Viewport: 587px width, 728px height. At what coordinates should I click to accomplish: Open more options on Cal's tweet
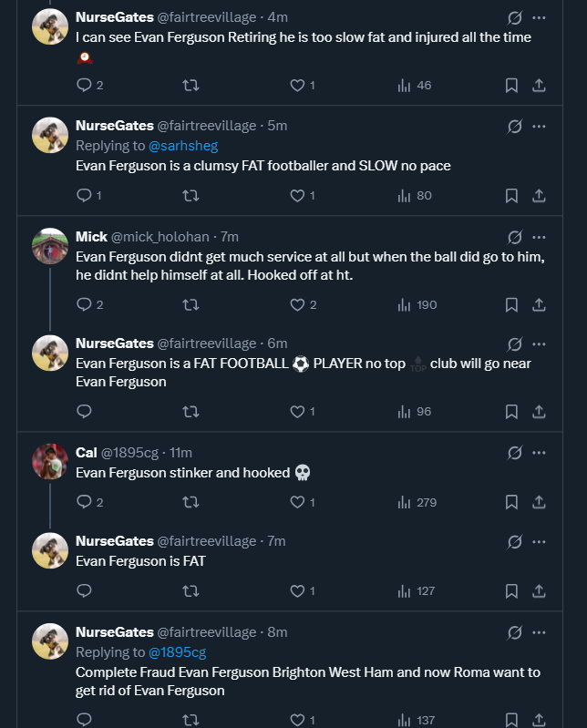coord(539,453)
